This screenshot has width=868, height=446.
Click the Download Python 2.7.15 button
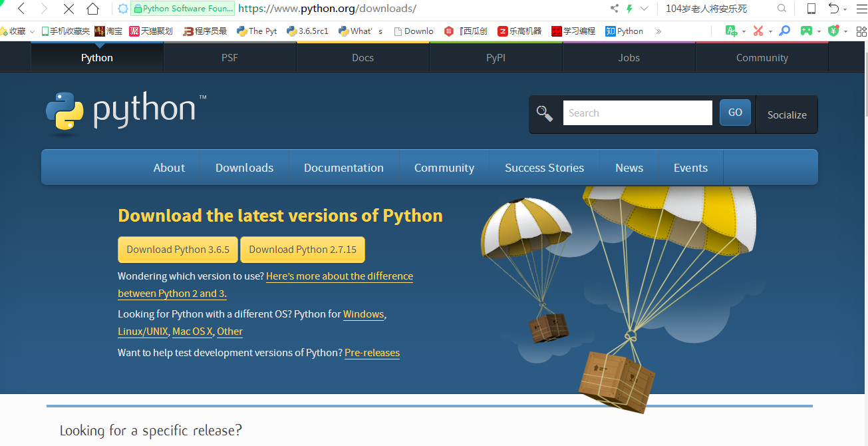303,250
